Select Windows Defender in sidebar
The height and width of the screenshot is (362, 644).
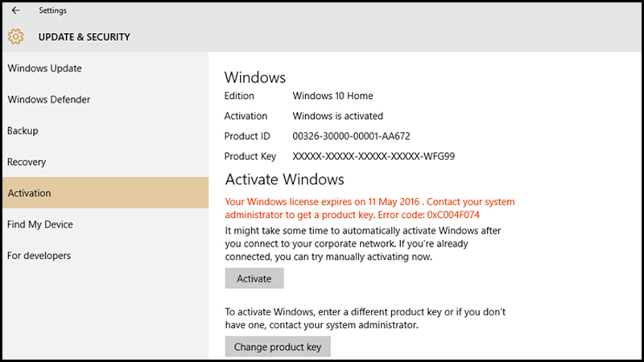(105, 99)
